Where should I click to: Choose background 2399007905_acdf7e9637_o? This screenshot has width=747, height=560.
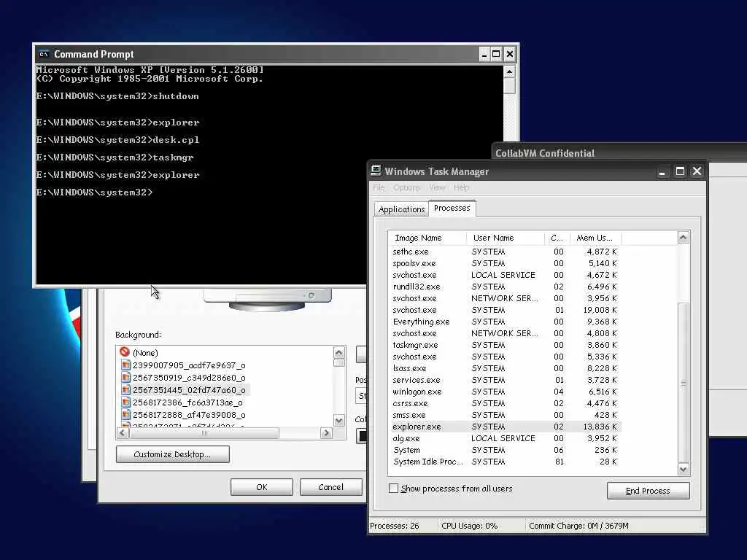click(189, 365)
